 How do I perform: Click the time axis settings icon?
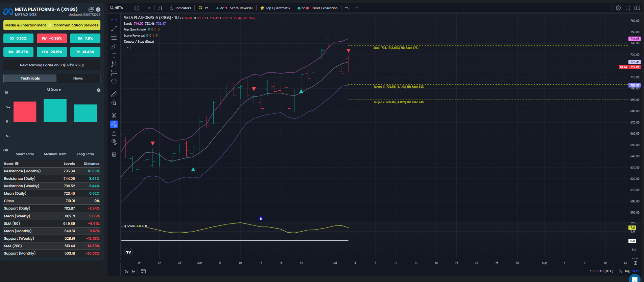pyautogui.click(x=636, y=263)
